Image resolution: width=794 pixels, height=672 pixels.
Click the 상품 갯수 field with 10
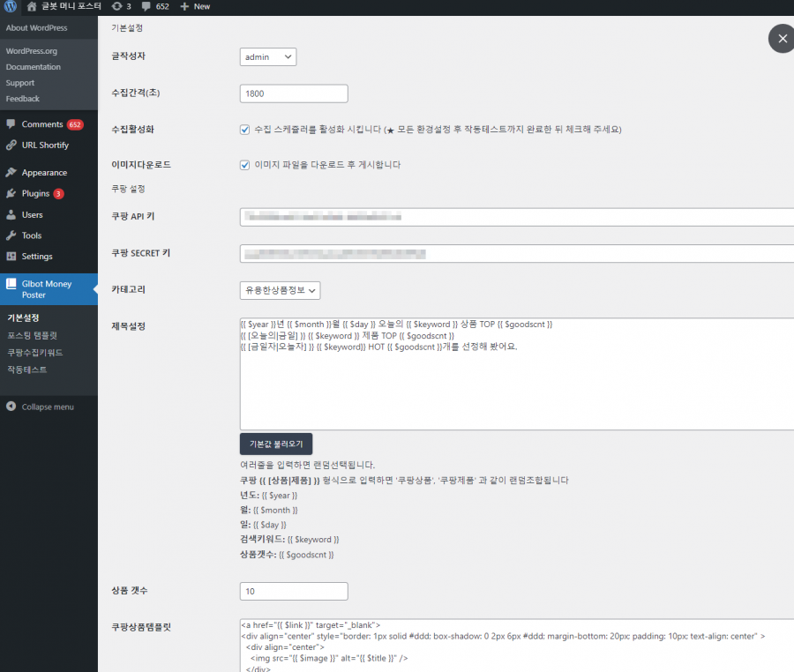pyautogui.click(x=294, y=591)
